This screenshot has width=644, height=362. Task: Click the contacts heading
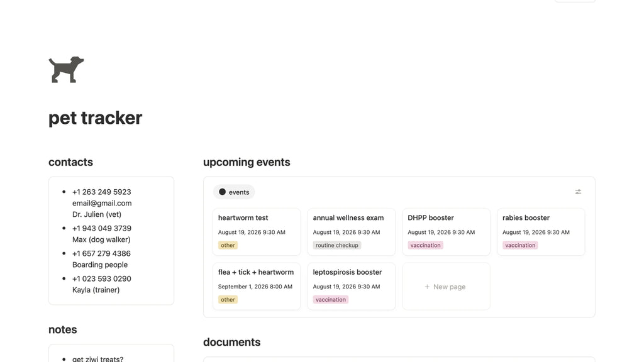click(70, 162)
